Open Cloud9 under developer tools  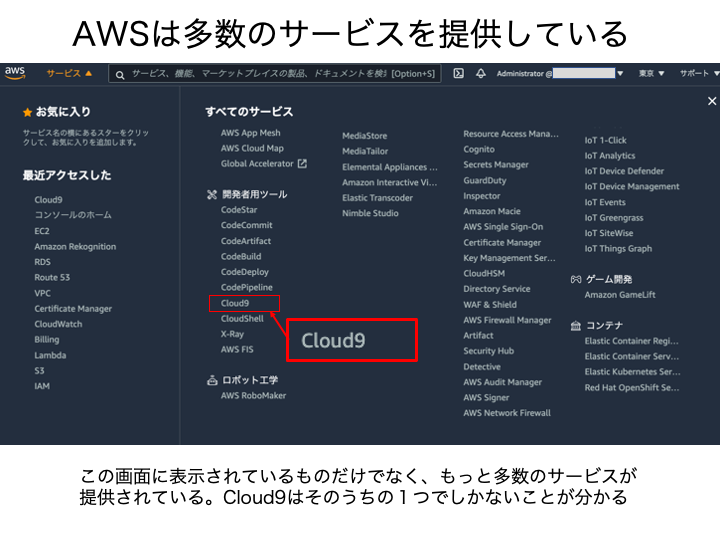tap(235, 304)
